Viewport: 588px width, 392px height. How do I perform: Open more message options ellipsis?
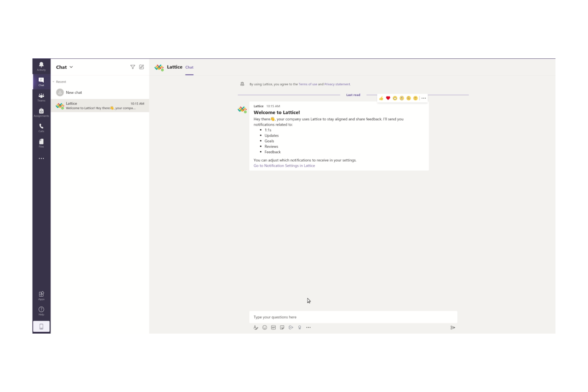click(424, 98)
